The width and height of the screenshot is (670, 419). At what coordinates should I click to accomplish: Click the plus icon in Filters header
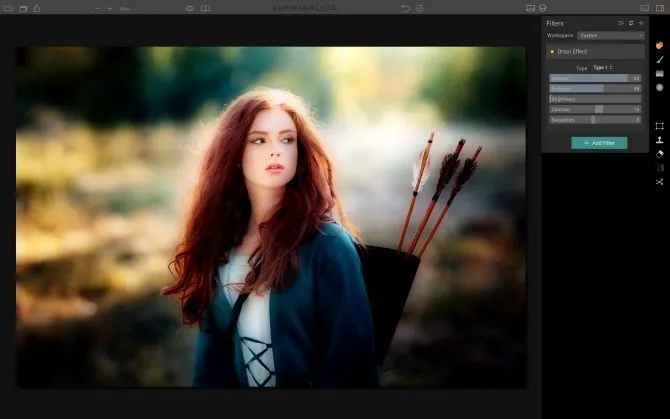(641, 22)
